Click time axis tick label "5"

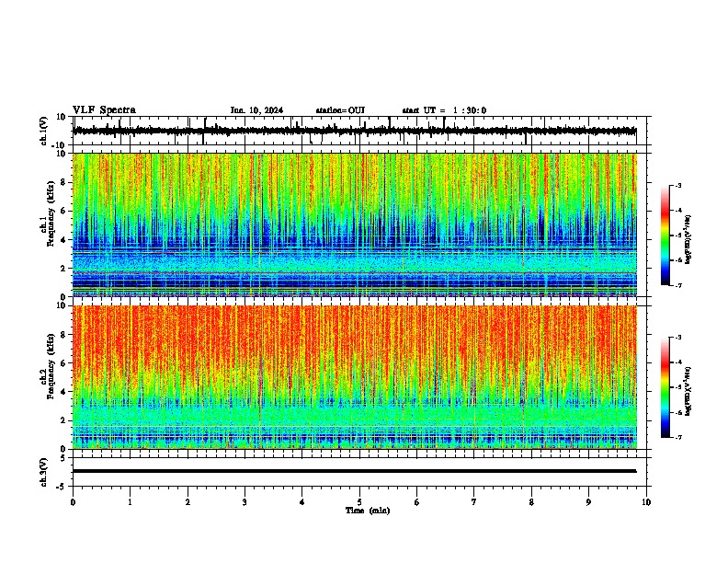pyautogui.click(x=359, y=502)
